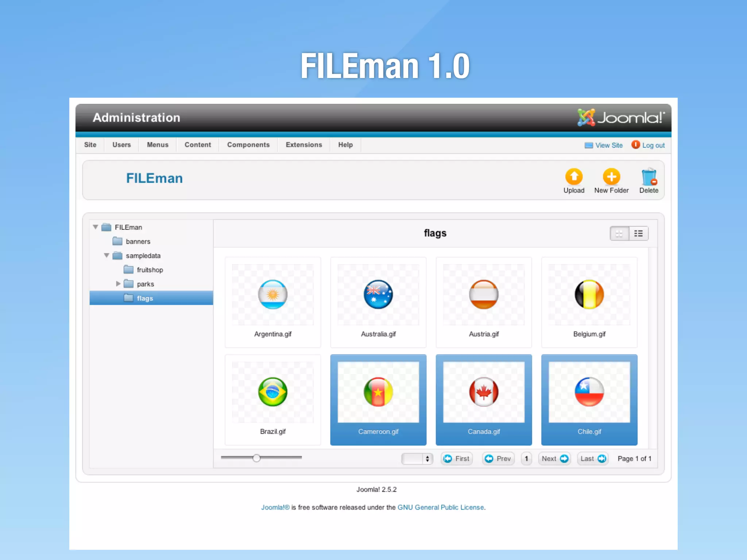Screen dimensions: 747x560
Task: Collapse the sampledata folder node
Action: (x=107, y=255)
